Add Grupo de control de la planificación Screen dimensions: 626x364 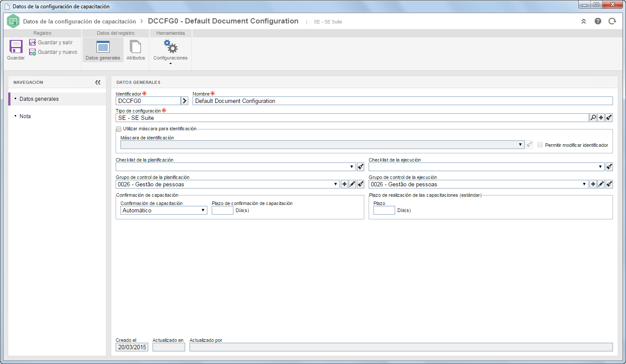click(x=344, y=184)
